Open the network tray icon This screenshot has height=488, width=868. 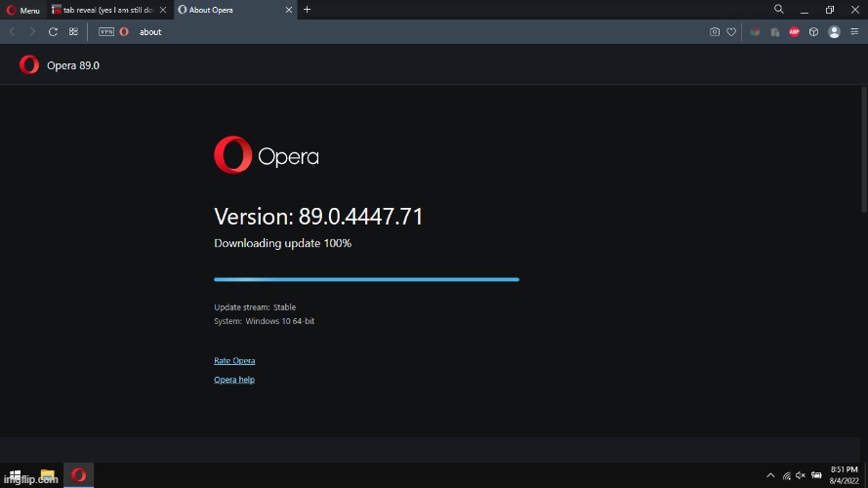tap(786, 475)
